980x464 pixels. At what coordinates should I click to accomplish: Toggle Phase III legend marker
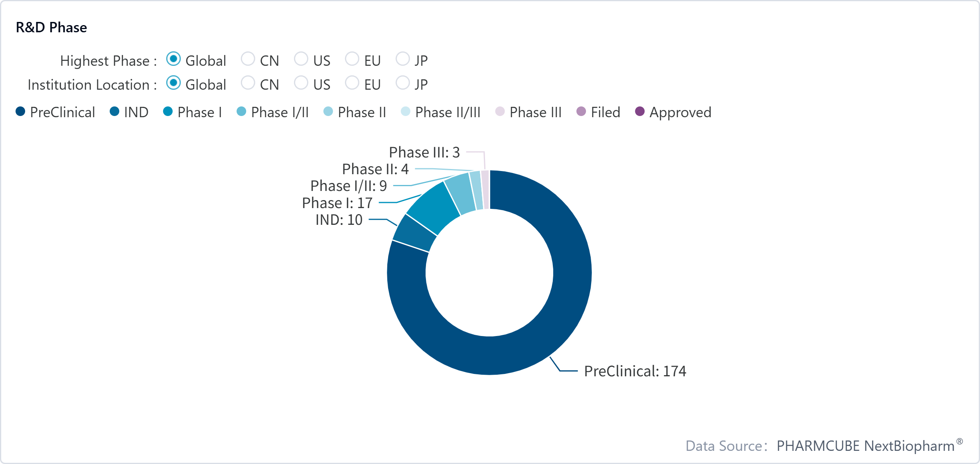pyautogui.click(x=500, y=112)
